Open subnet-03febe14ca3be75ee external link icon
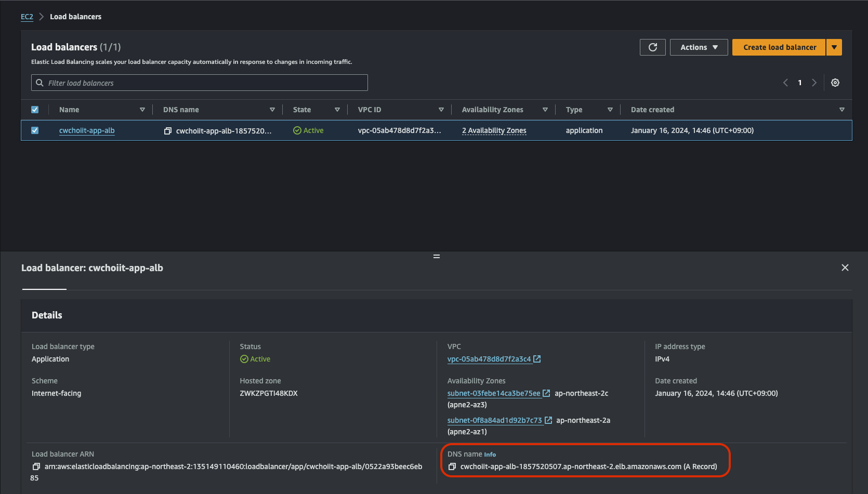This screenshot has width=868, height=494. pyautogui.click(x=546, y=393)
